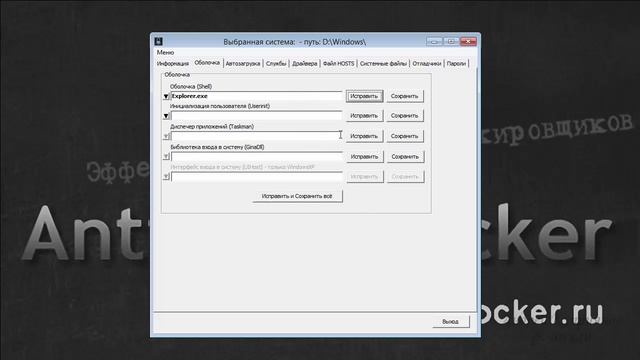Click Исправить for the Shell row

(364, 96)
